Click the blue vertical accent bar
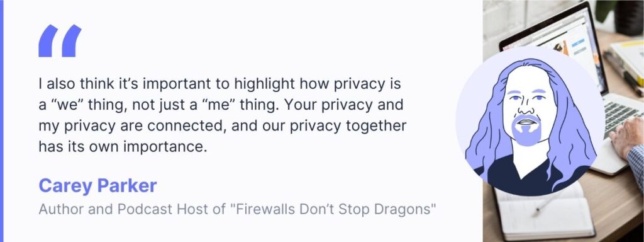 tap(2, 121)
